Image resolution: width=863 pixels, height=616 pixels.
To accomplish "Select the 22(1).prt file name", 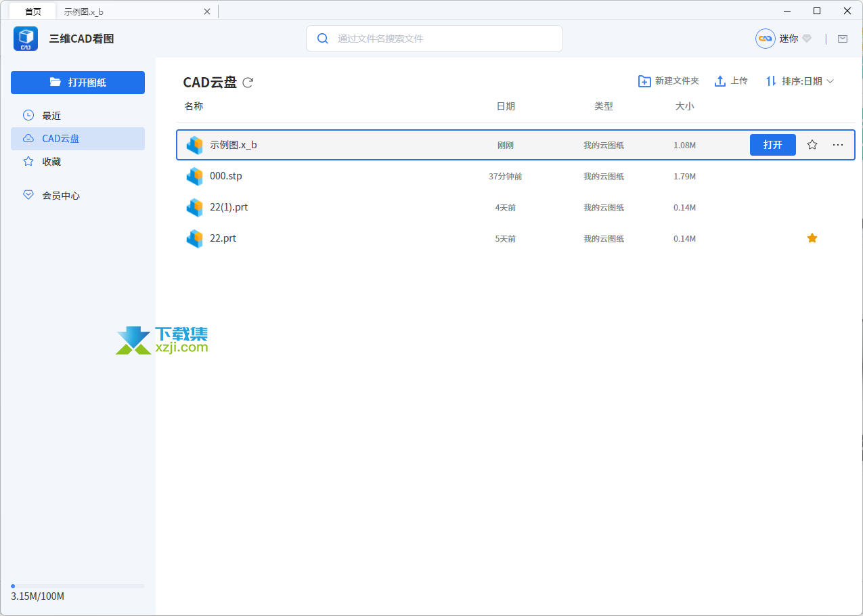I will point(229,207).
